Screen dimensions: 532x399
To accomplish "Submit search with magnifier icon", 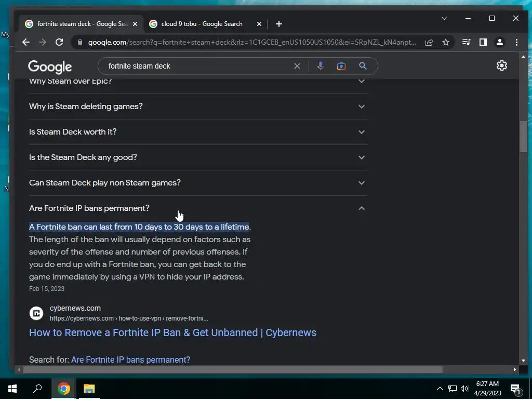I will click(363, 66).
